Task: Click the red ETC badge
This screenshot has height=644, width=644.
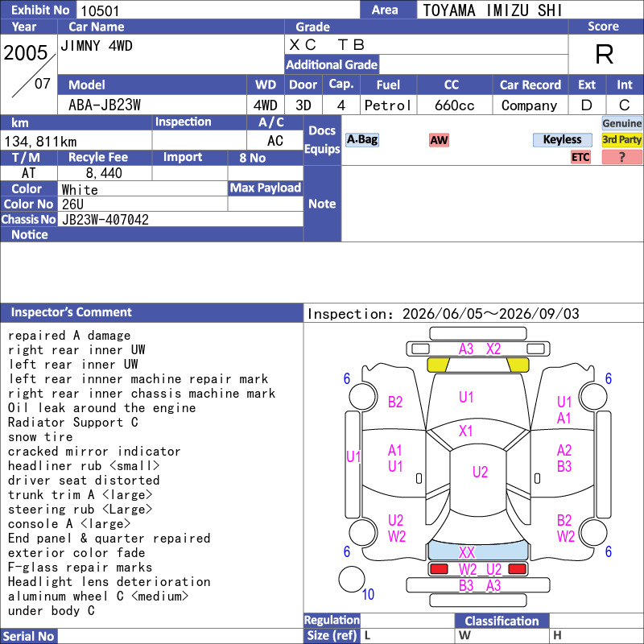Action: pos(580,157)
